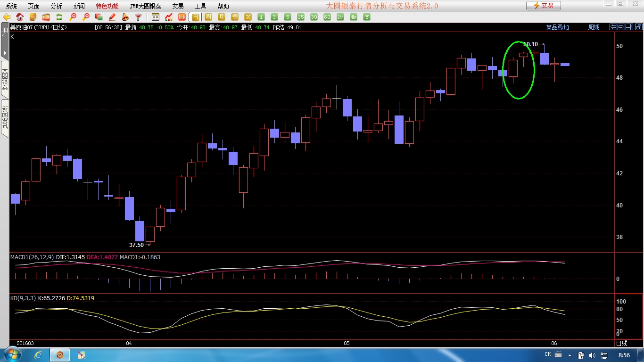Click the candlestick chart icon in toolbar
This screenshot has width=644, height=362.
[169, 17]
